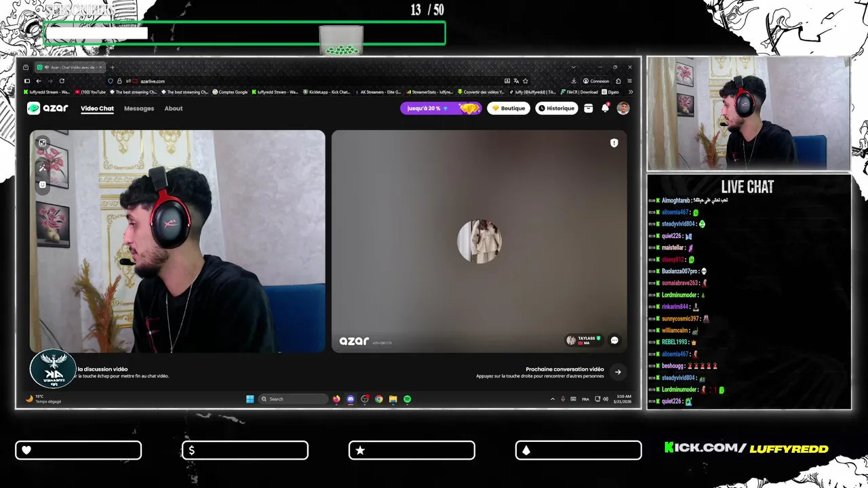
Task: Click the browser forward arrow
Action: tap(50, 81)
